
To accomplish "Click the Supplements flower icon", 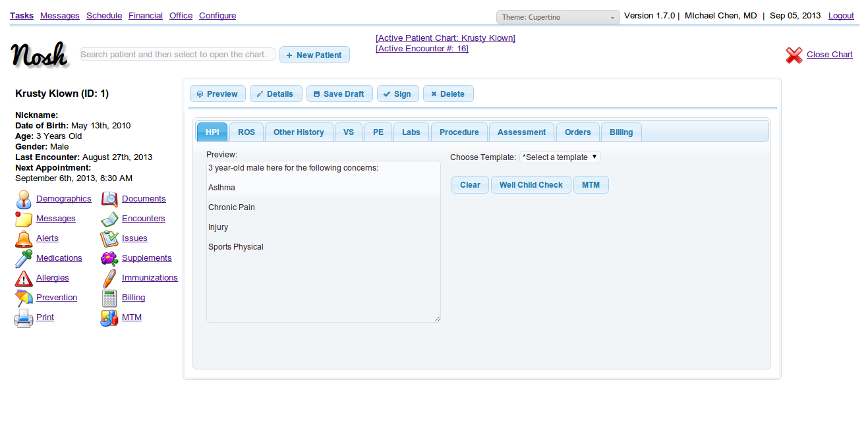I will [109, 258].
